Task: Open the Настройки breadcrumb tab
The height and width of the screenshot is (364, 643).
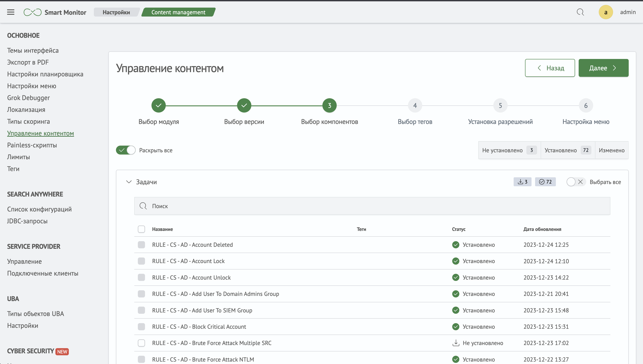Action: pyautogui.click(x=116, y=12)
